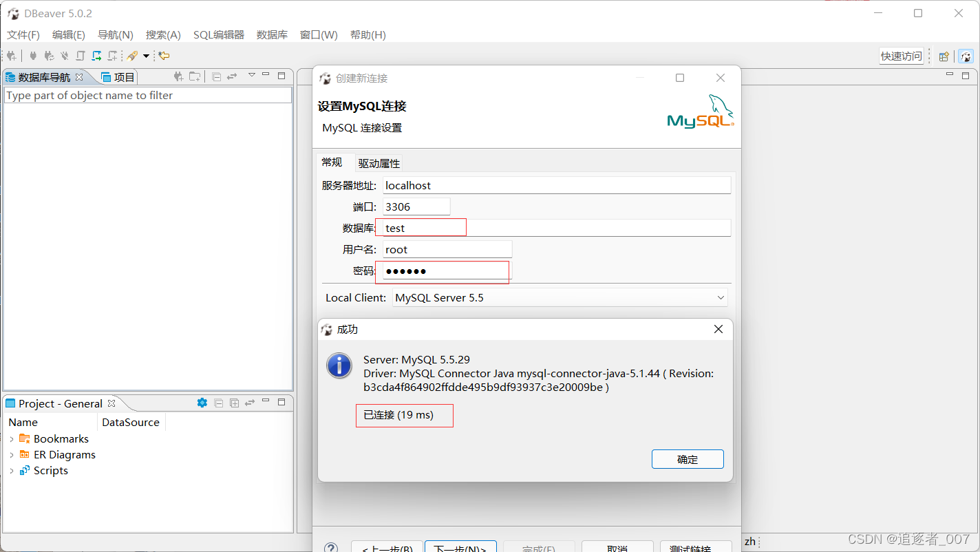Open the 编辑(E) menu
980x552 pixels.
(x=69, y=34)
